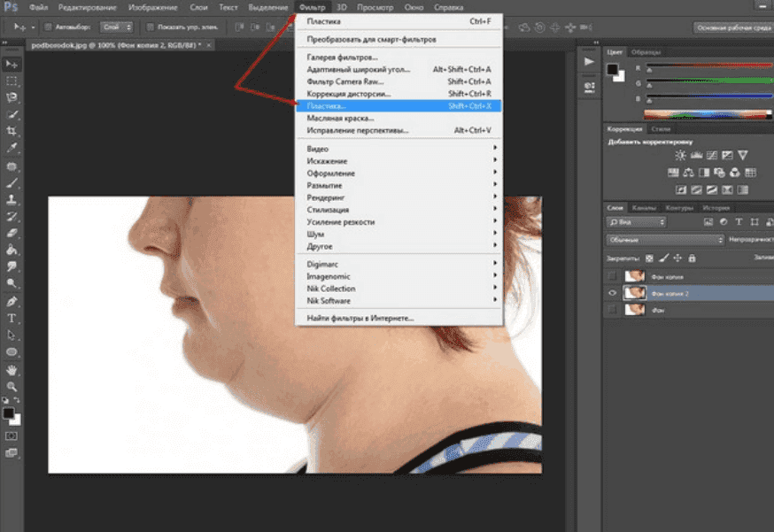The width and height of the screenshot is (774, 532).
Task: Enable the Показать упр. элем. checkbox
Action: [x=151, y=27]
